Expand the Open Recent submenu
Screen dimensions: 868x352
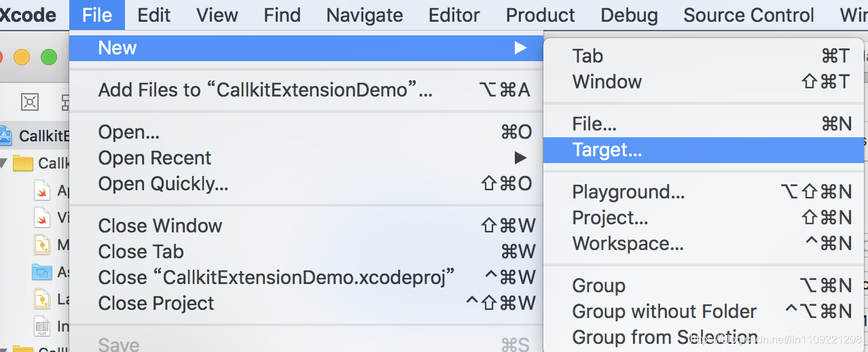point(306,158)
